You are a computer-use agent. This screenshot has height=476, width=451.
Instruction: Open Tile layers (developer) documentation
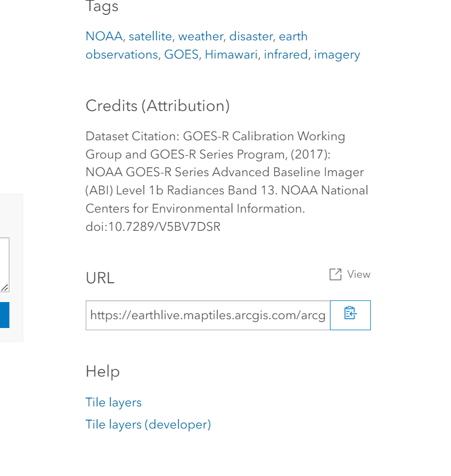pos(148,424)
